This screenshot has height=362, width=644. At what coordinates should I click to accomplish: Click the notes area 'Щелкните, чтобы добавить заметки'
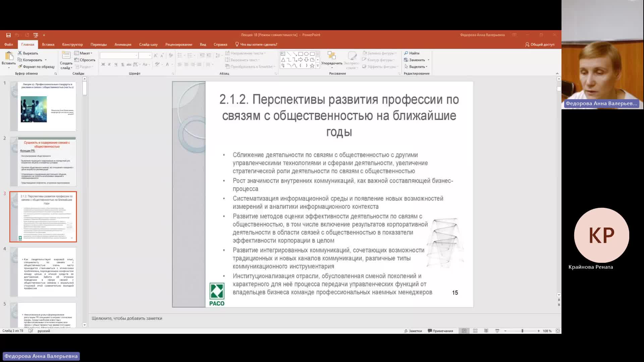pos(127,318)
